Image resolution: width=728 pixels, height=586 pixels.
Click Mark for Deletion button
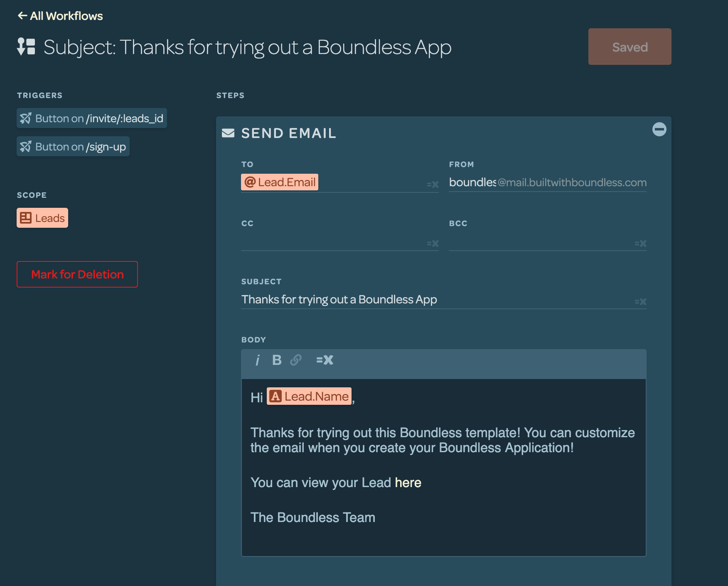(x=77, y=274)
